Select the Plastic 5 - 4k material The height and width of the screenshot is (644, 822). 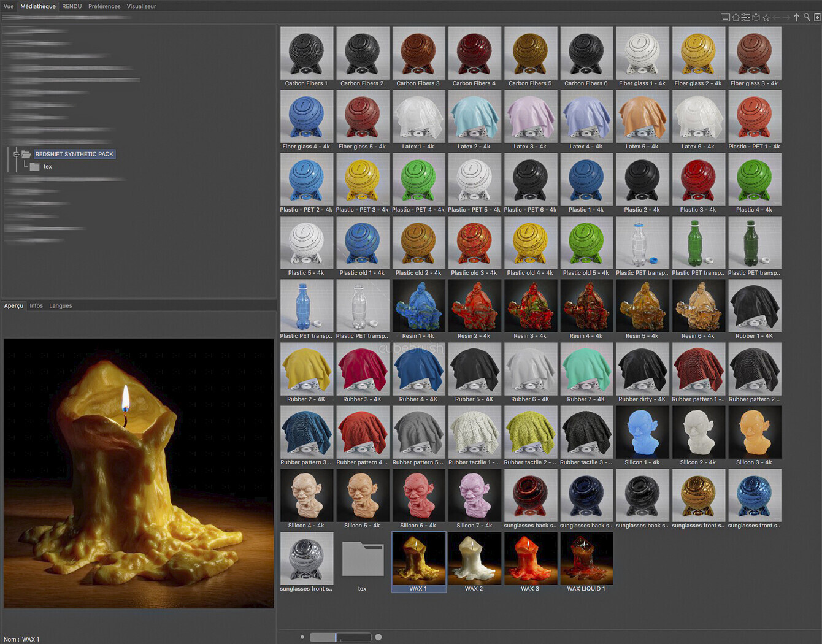point(307,247)
